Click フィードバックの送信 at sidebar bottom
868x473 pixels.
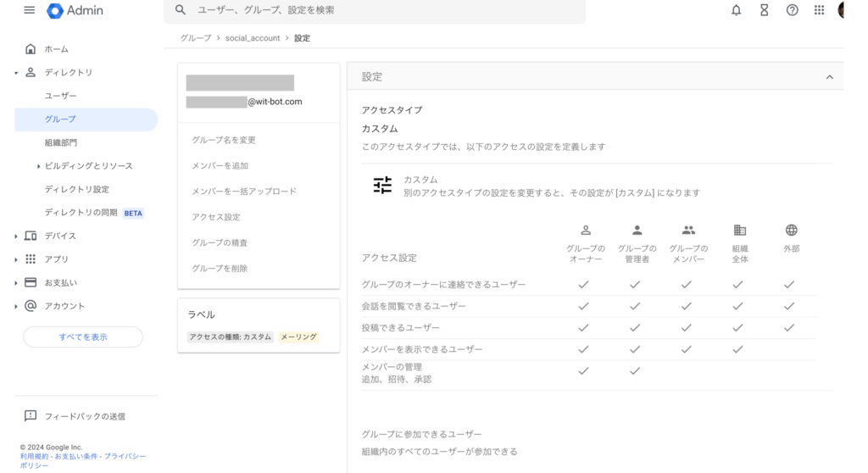click(85, 416)
